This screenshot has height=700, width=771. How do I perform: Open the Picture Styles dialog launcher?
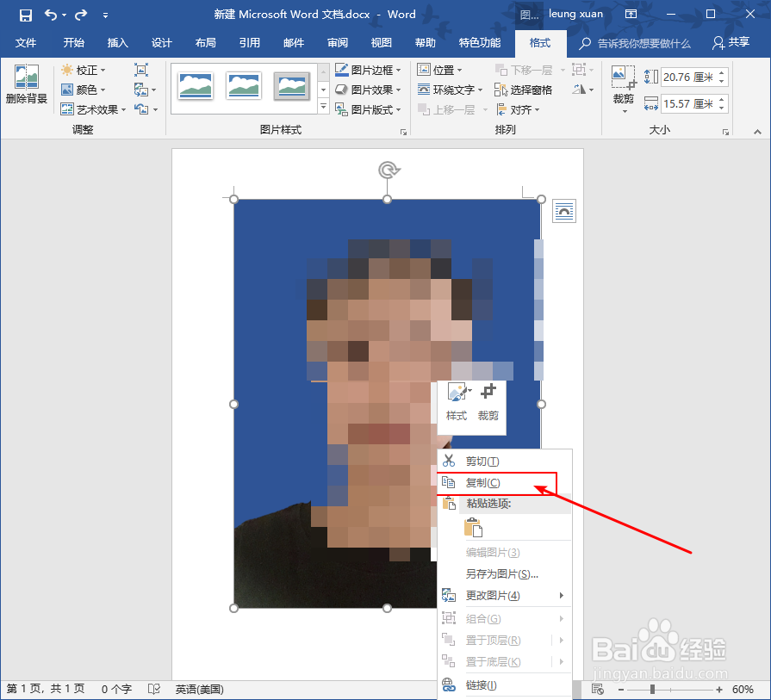(404, 132)
